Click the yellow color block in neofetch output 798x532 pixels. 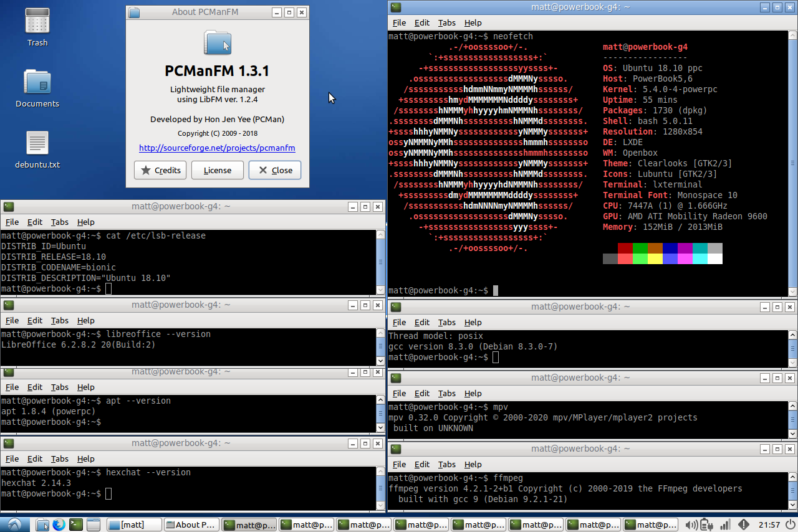[655, 259]
